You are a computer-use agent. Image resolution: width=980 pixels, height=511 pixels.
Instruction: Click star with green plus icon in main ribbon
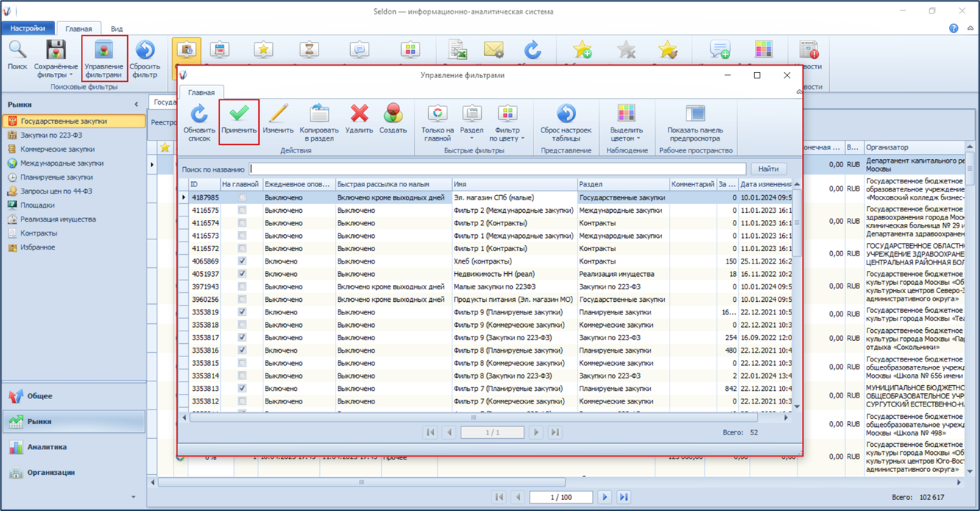click(x=583, y=50)
